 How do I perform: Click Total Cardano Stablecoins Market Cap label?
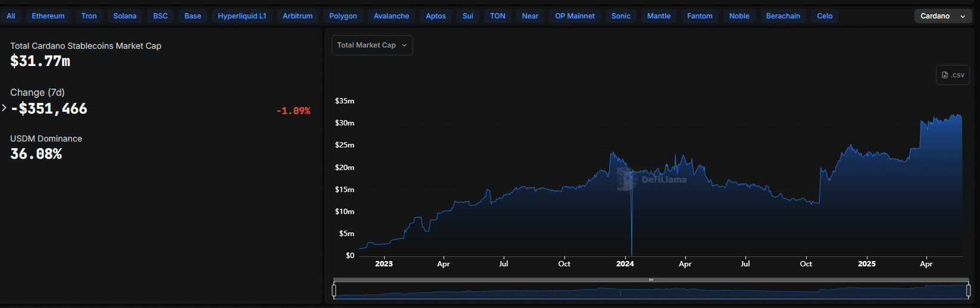pos(86,46)
